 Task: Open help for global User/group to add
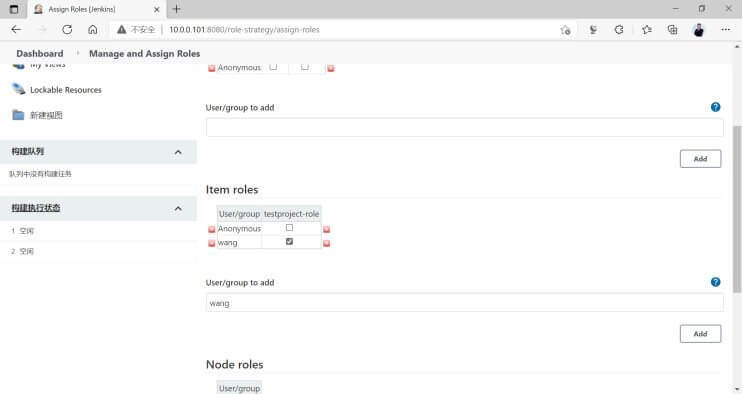716,107
